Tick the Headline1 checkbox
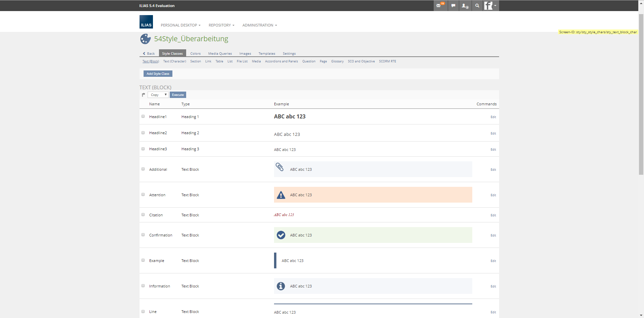This screenshot has width=644, height=318. (x=143, y=116)
